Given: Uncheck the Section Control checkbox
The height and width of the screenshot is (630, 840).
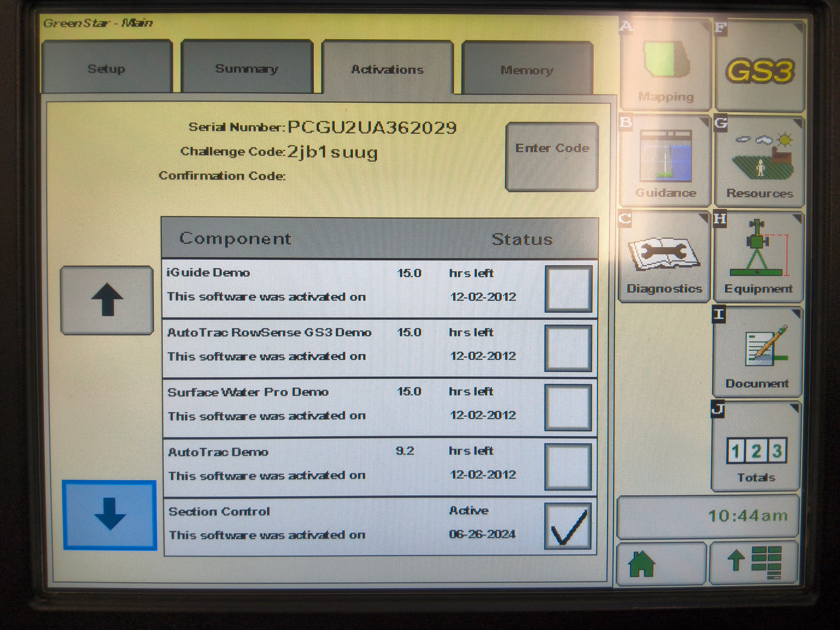Looking at the screenshot, I should (568, 526).
